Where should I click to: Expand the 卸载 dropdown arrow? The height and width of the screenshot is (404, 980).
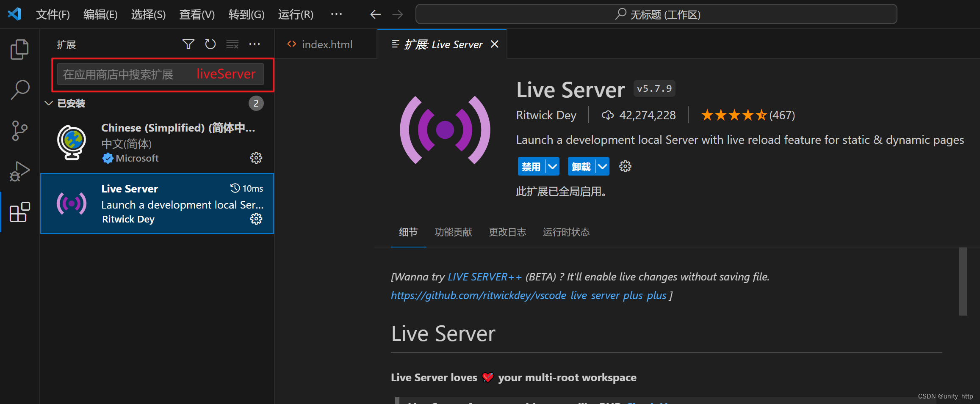602,166
